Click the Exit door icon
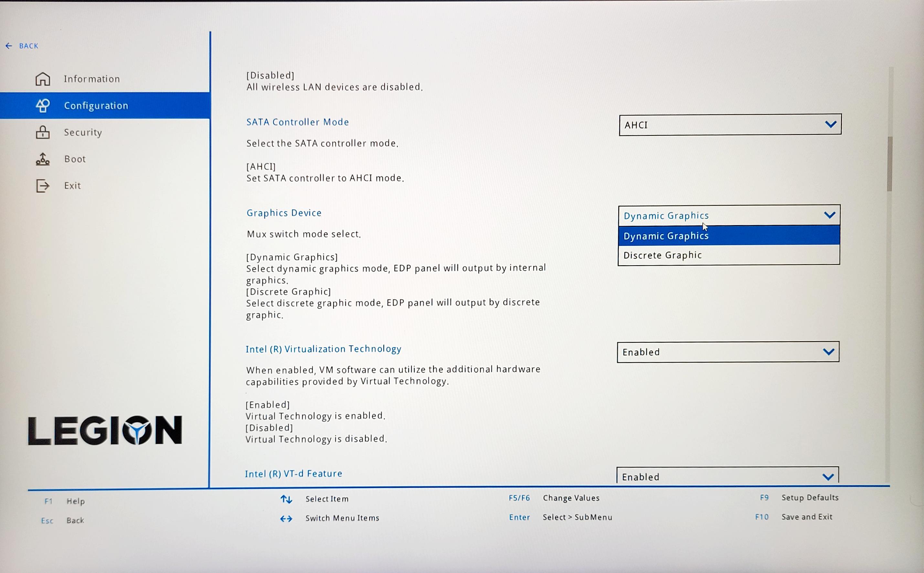The image size is (924, 573). click(42, 186)
